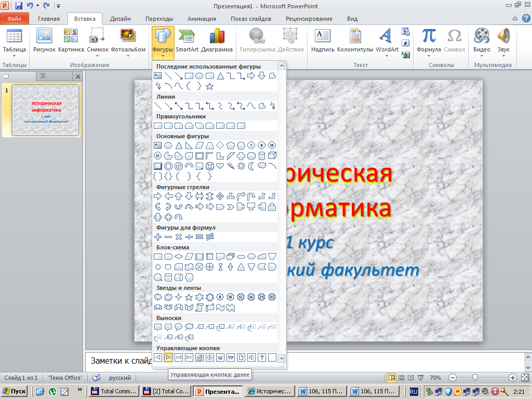This screenshot has width=532, height=399.
Task: Go to the Анимация tab
Action: pos(202,19)
